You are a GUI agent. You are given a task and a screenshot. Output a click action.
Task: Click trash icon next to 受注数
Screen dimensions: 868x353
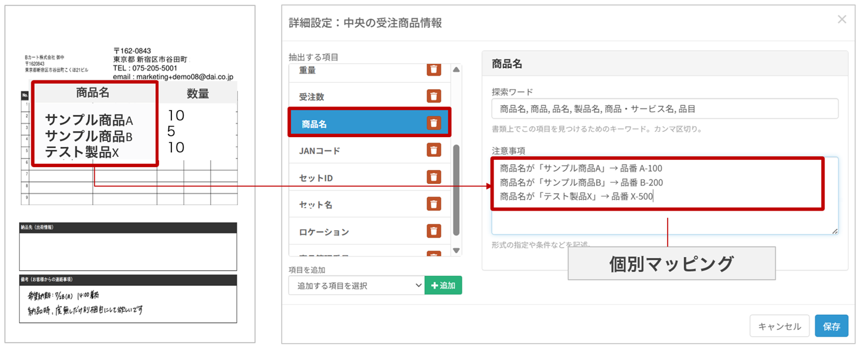click(x=434, y=96)
